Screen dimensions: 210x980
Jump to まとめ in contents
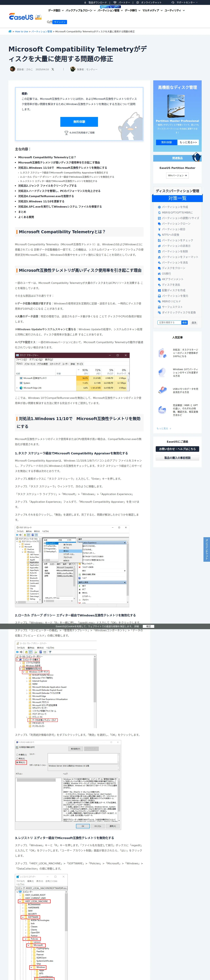(x=22, y=212)
